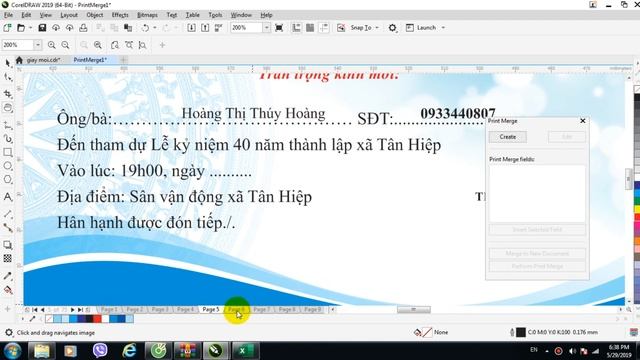
Task: Toggle Show grid button
Action: point(310,28)
